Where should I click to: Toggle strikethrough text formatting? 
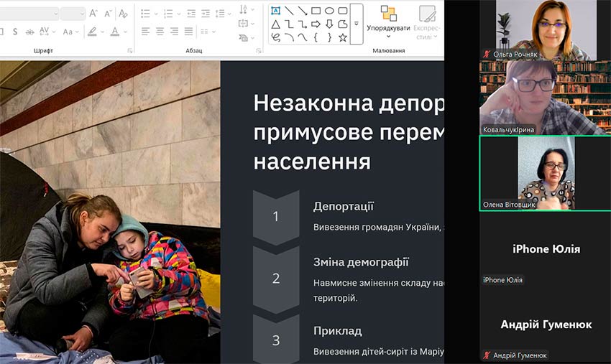point(29,32)
